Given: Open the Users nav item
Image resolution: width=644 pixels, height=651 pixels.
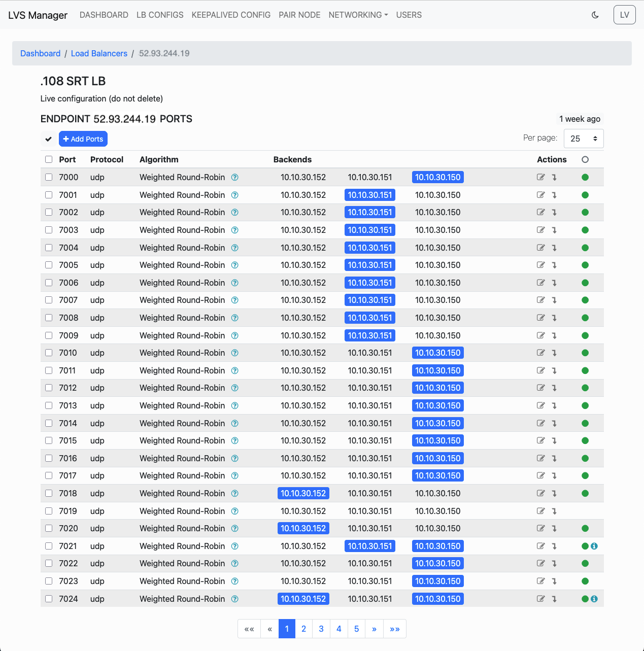Looking at the screenshot, I should coord(409,15).
